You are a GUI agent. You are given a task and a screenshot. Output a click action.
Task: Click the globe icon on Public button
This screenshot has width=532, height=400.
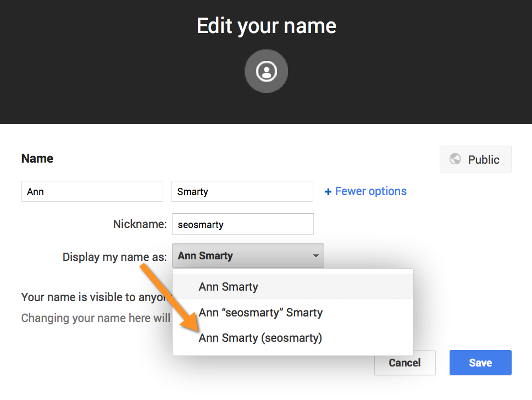coord(455,159)
